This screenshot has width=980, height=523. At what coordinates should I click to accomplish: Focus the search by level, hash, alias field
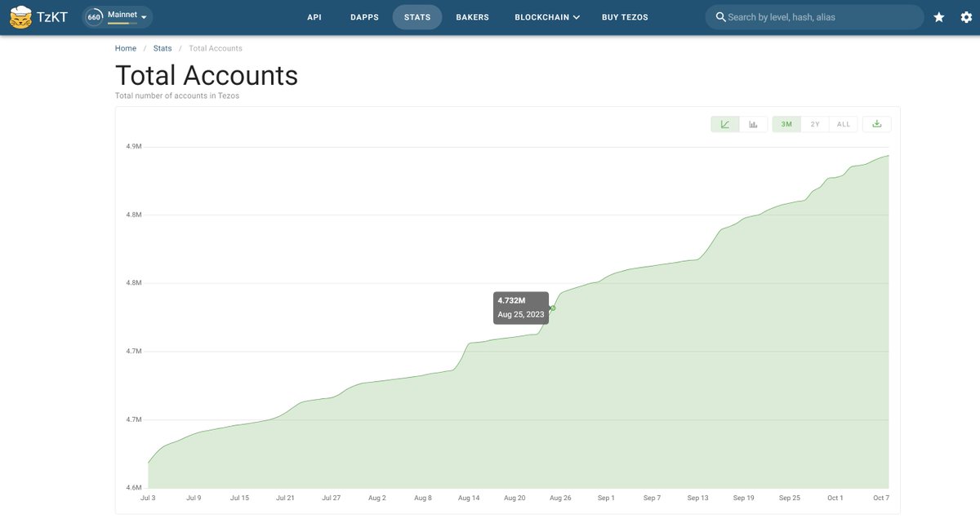coord(815,17)
